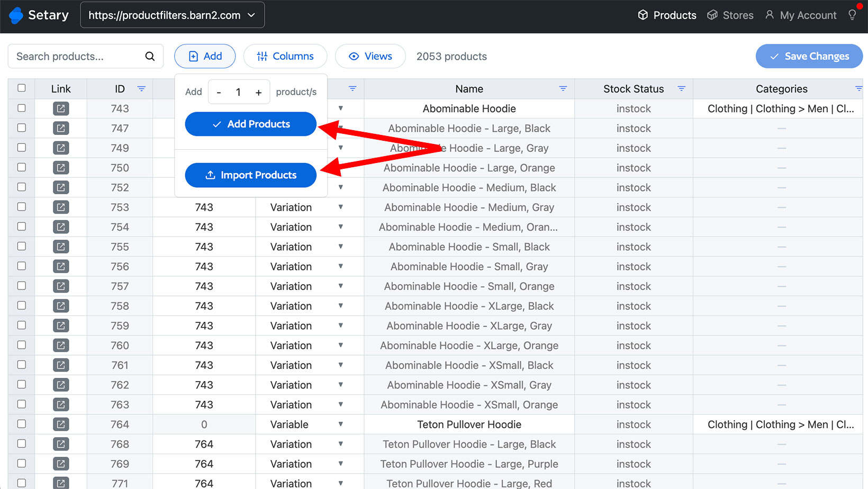
Task: Open type dropdown for product 763
Action: coord(341,404)
